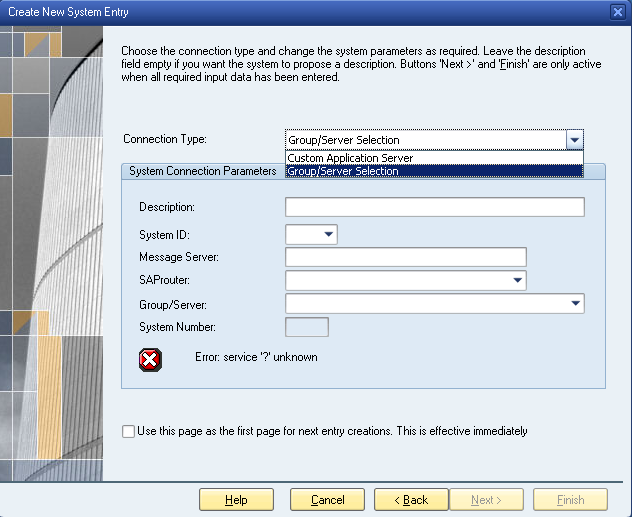
Task: Cancel the system entry creation
Action: tap(327, 500)
